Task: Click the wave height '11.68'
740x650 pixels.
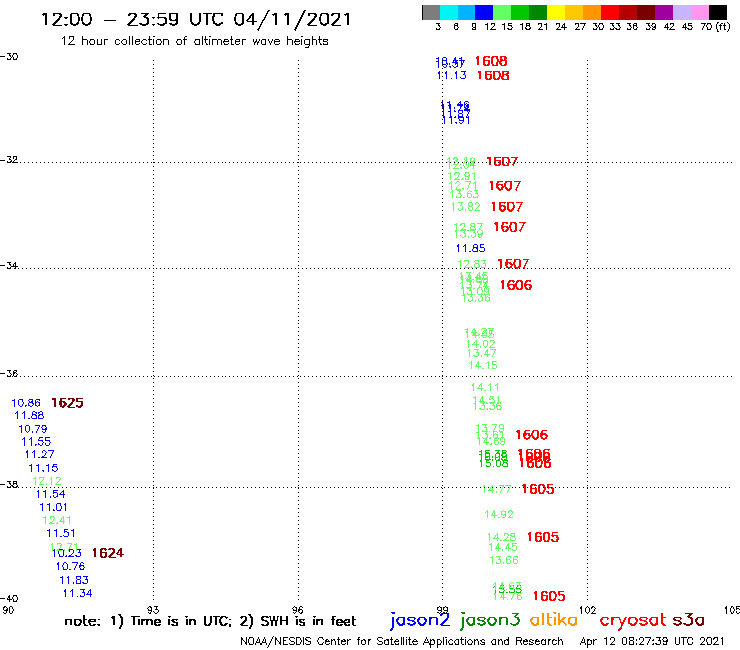Action: coord(29,415)
